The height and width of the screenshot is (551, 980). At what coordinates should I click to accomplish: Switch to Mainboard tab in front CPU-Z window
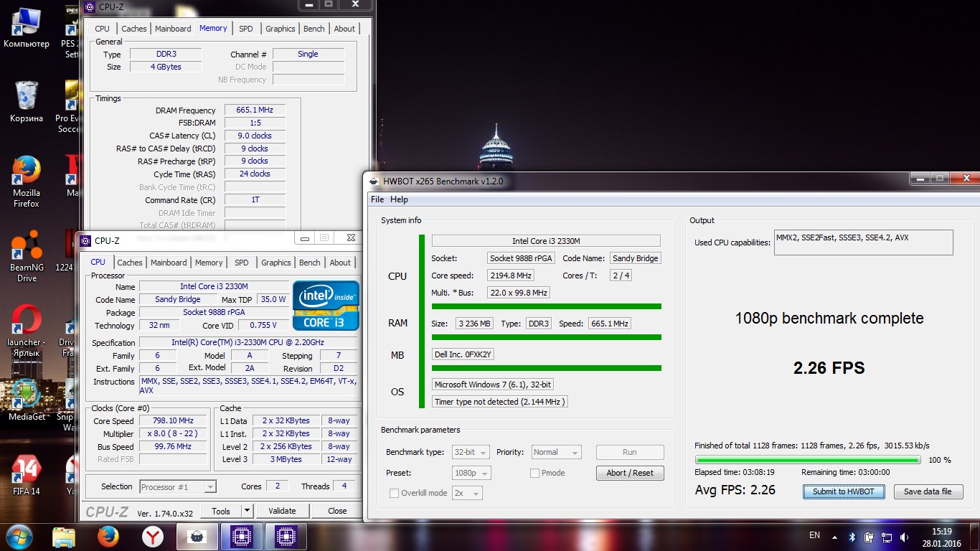(169, 263)
